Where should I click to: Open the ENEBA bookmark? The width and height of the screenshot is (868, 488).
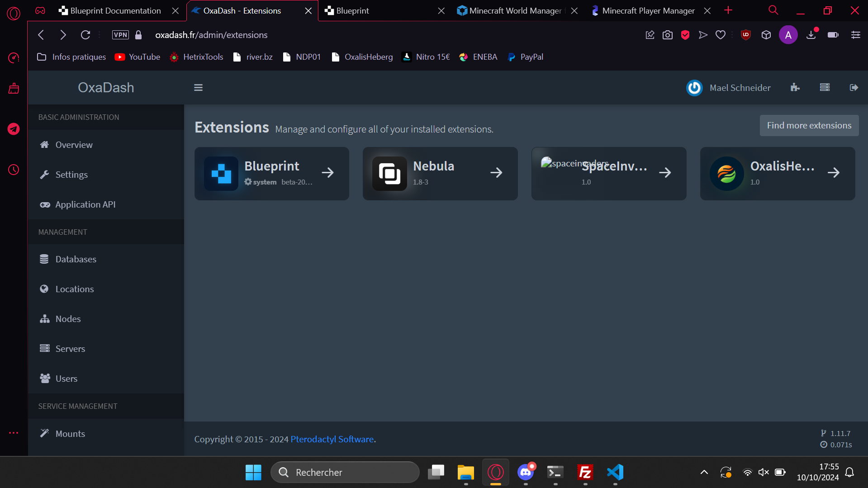478,57
